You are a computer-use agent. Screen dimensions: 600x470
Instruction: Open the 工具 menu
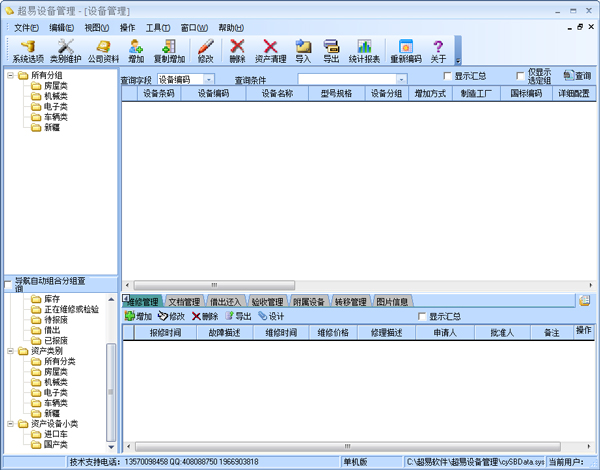pos(157,27)
